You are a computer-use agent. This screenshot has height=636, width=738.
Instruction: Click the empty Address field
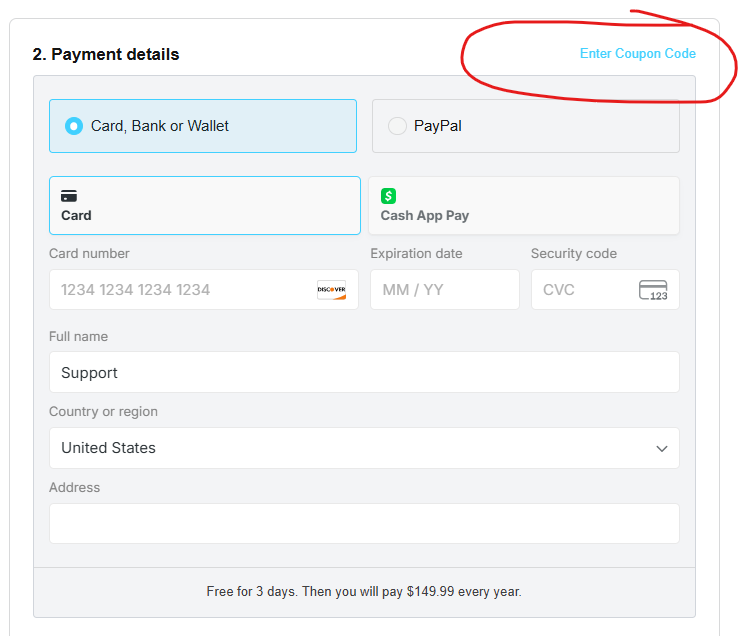click(364, 523)
